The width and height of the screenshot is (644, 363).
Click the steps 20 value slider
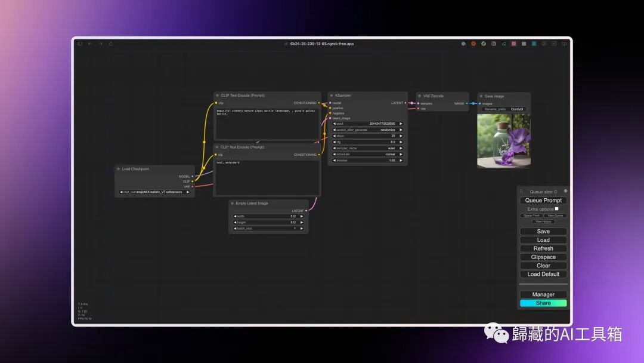point(367,136)
